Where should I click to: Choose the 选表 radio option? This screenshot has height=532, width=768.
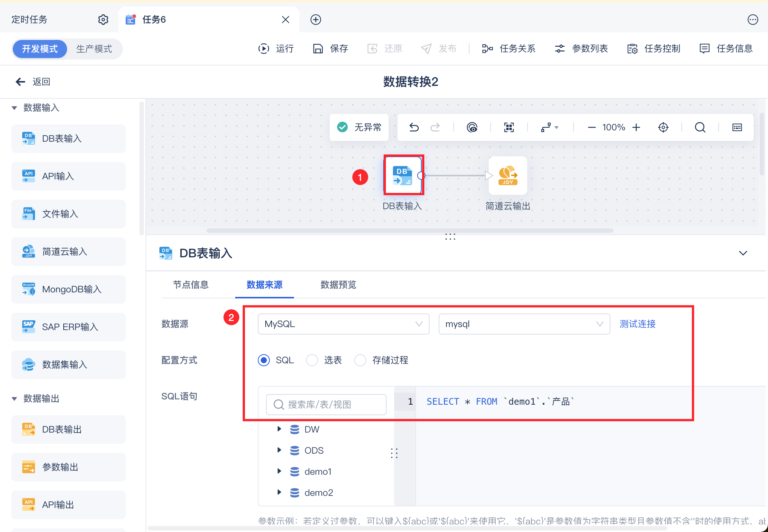pos(312,360)
